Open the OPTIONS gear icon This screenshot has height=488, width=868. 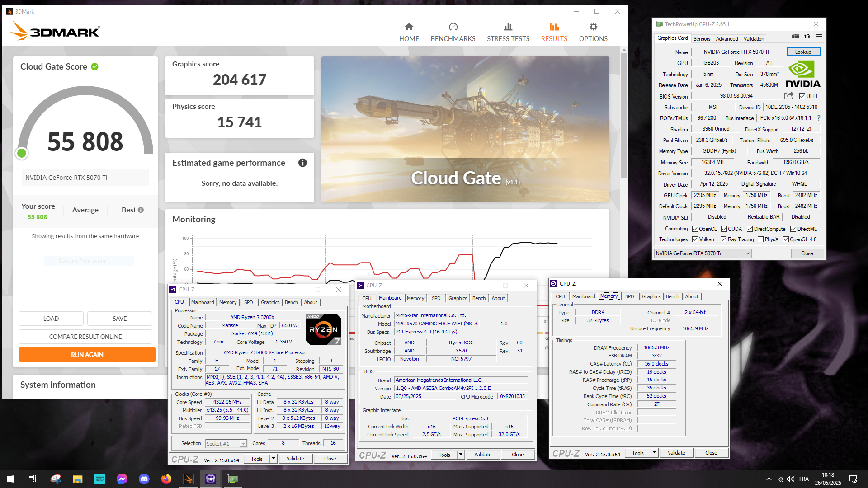593,27
